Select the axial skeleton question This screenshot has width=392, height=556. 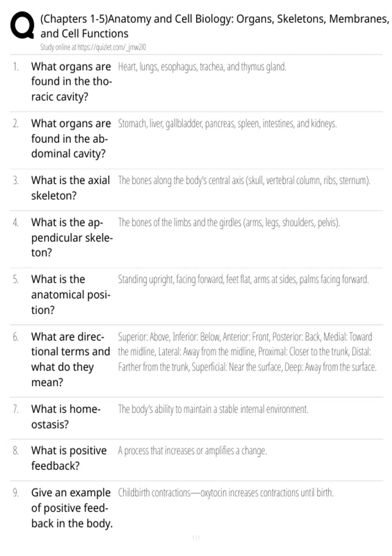[71, 188]
